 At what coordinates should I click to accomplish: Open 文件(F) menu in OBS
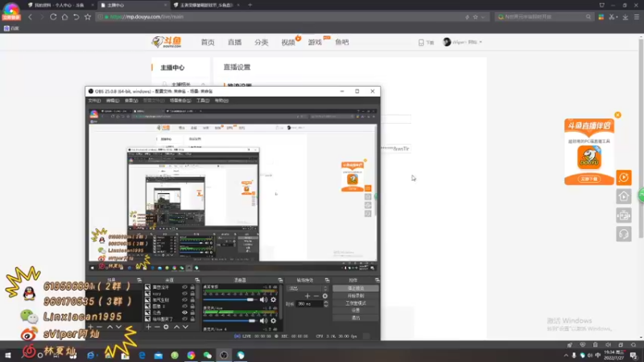pos(94,101)
